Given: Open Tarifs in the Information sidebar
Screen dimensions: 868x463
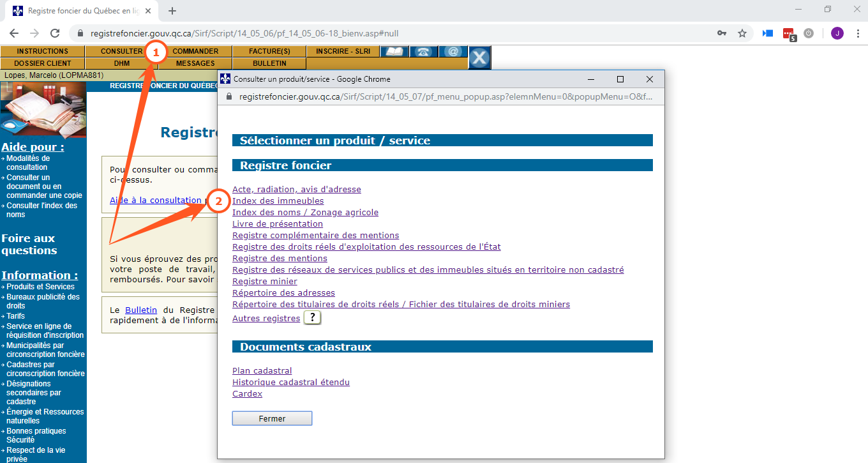Looking at the screenshot, I should [16, 316].
